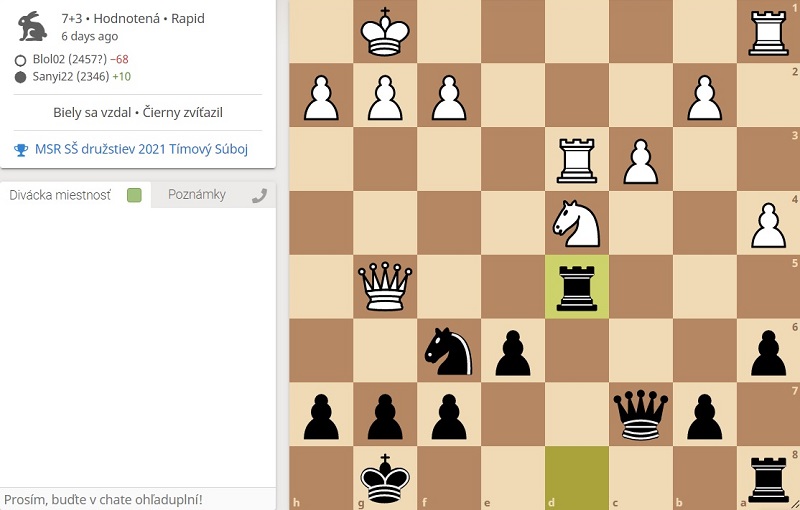The height and width of the screenshot is (510, 800).
Task: Switch to the Poznámky tab
Action: pyautogui.click(x=196, y=195)
